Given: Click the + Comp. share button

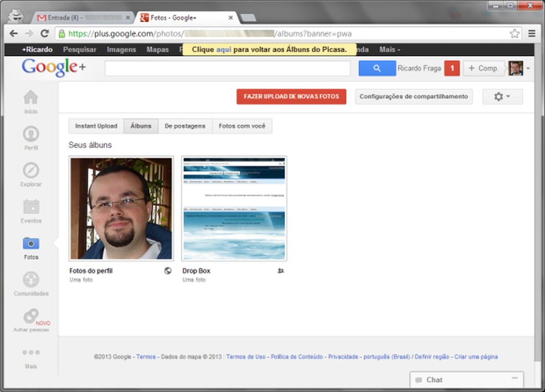Looking at the screenshot, I should pyautogui.click(x=484, y=68).
